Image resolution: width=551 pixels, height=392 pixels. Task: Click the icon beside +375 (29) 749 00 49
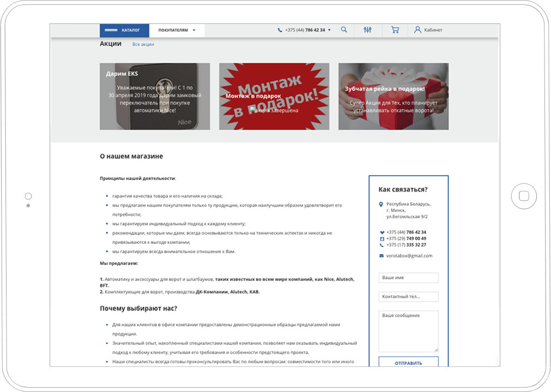(x=382, y=238)
